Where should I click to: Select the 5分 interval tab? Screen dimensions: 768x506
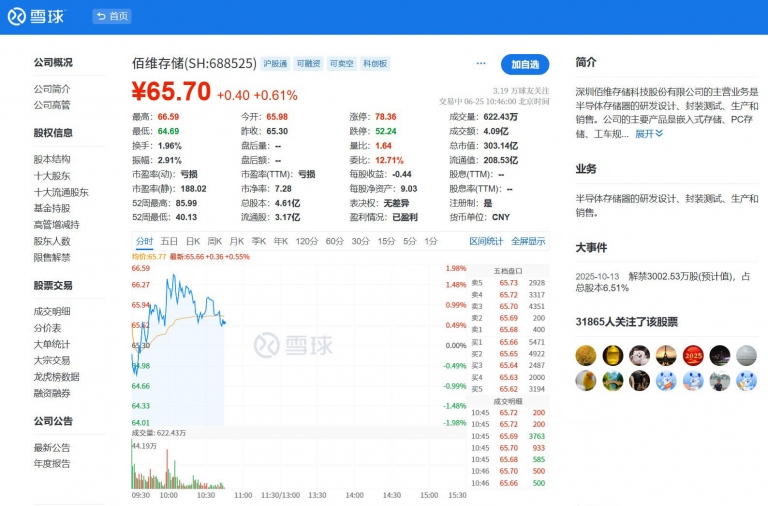click(x=409, y=241)
